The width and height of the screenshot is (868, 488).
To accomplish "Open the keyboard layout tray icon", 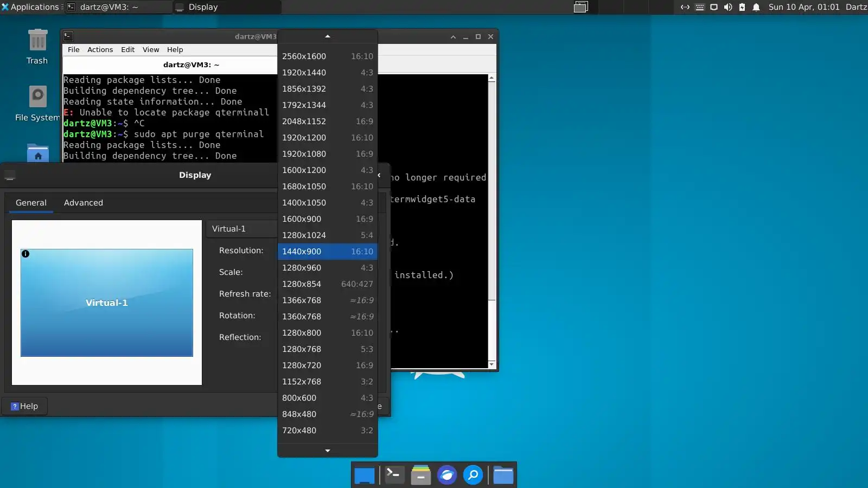I will [x=700, y=7].
